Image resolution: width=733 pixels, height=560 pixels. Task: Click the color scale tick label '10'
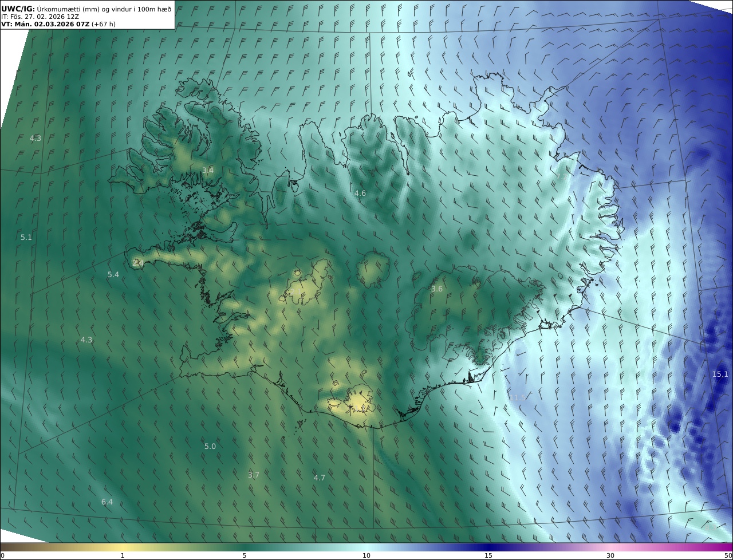tap(366, 555)
